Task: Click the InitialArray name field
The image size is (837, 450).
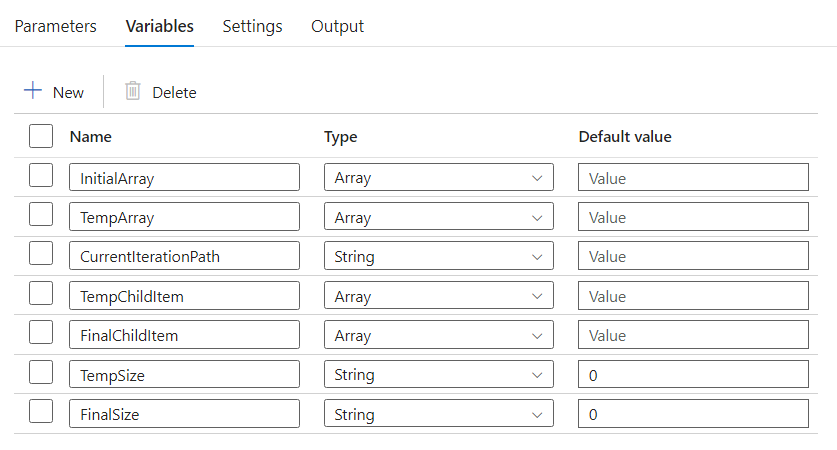Action: pyautogui.click(x=184, y=178)
